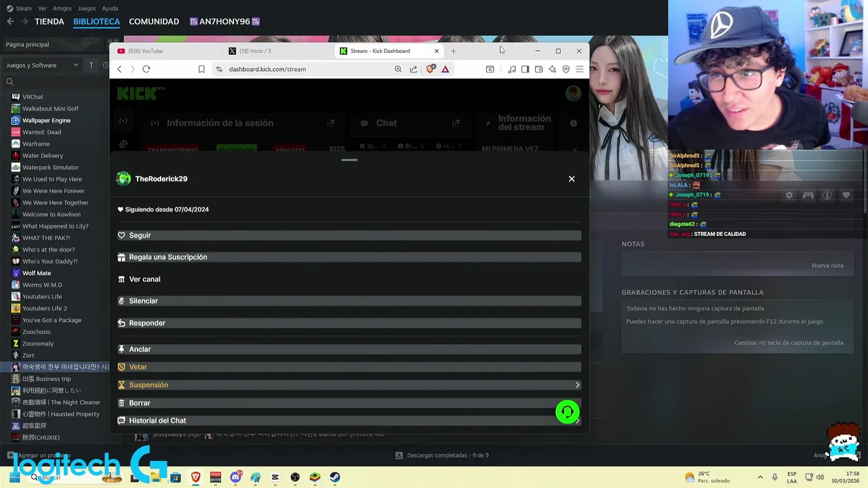Screen dimensions: 868x488
Task: Open the Brave VPN shield icon
Action: pos(566,69)
